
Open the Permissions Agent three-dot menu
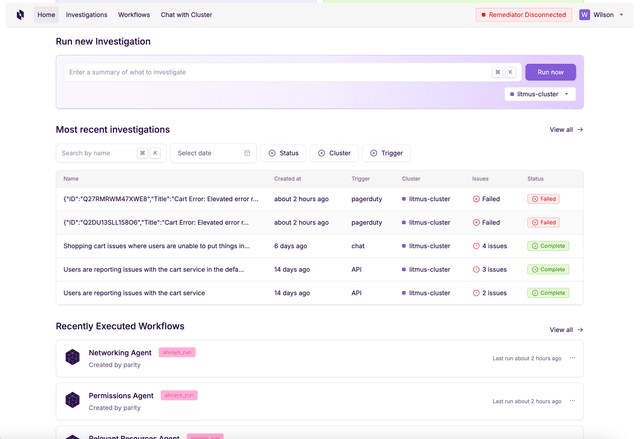[572, 401]
